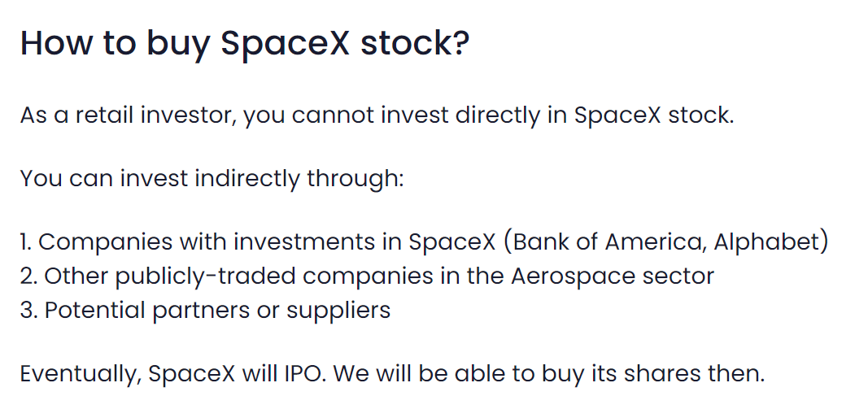Click the question mark ending the heading
The image size is (868, 409).
click(x=460, y=43)
